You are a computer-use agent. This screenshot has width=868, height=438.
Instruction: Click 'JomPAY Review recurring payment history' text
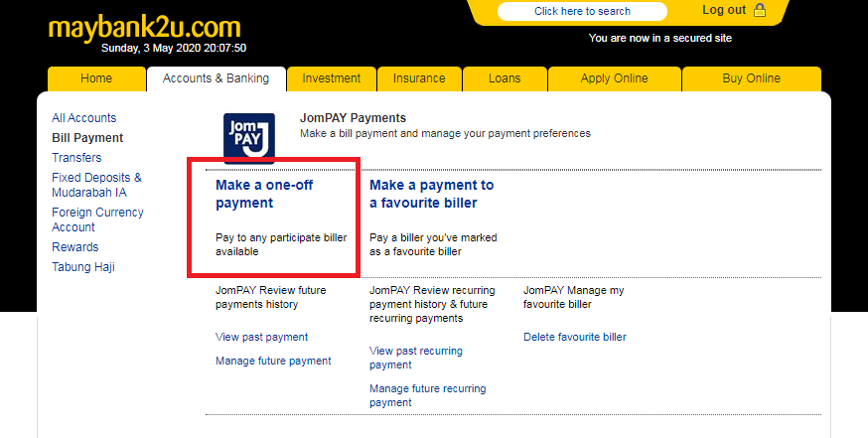click(x=432, y=304)
